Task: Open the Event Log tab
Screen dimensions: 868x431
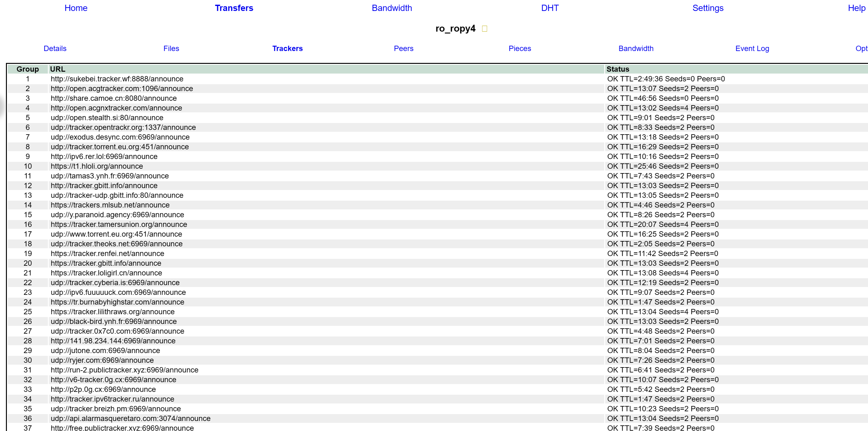Action: pos(752,49)
